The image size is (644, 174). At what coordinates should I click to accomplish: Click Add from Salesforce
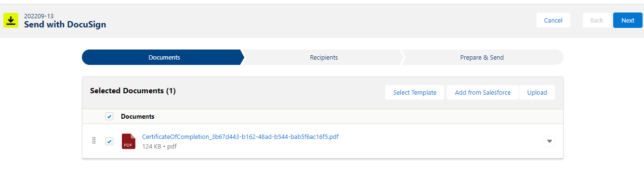[483, 92]
